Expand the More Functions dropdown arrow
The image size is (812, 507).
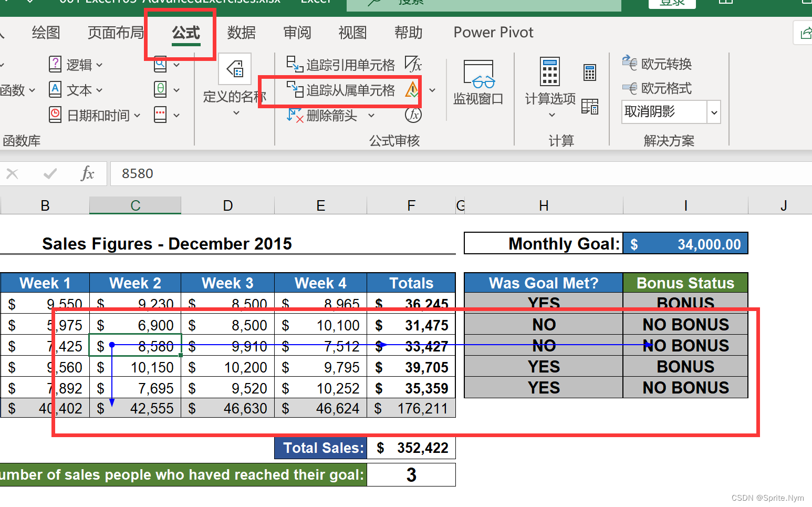176,115
